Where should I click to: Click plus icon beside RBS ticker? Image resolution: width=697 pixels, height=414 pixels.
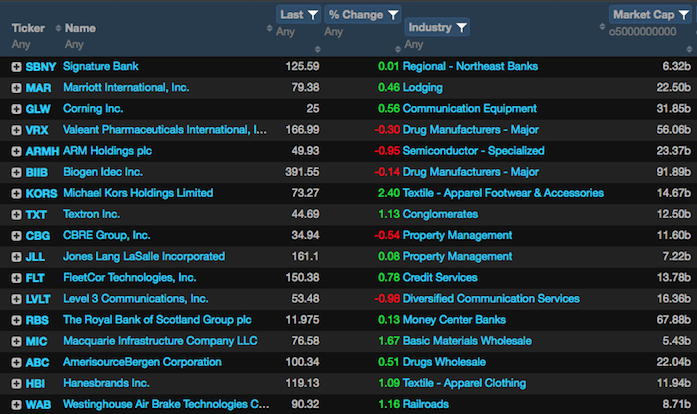pyautogui.click(x=16, y=320)
